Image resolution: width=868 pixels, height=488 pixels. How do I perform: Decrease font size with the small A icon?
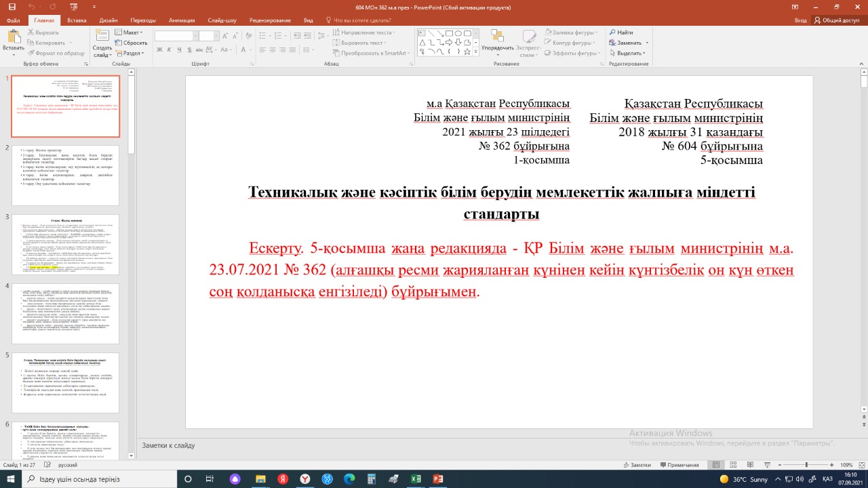[235, 36]
